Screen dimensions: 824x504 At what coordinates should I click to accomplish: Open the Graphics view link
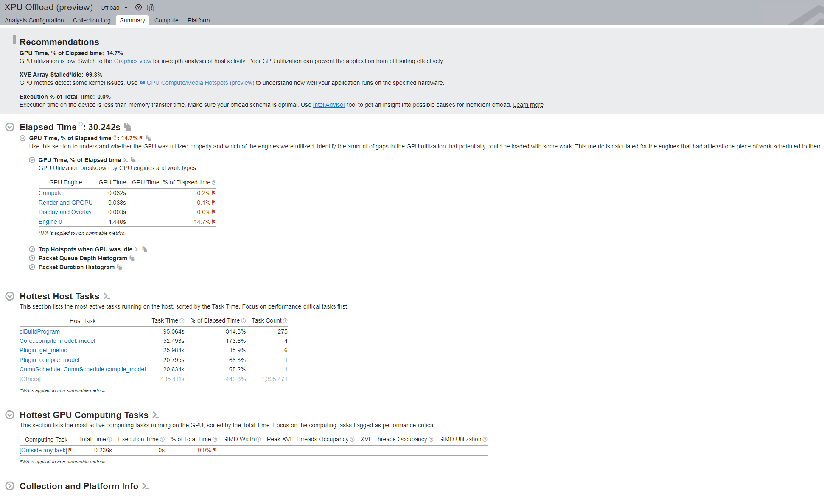click(132, 61)
